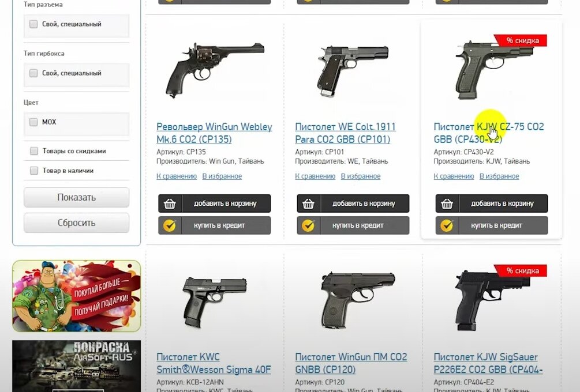The width and height of the screenshot is (580, 392).
Task: Click yellow checkmark credit icon for Colt 1911
Action: 308,225
